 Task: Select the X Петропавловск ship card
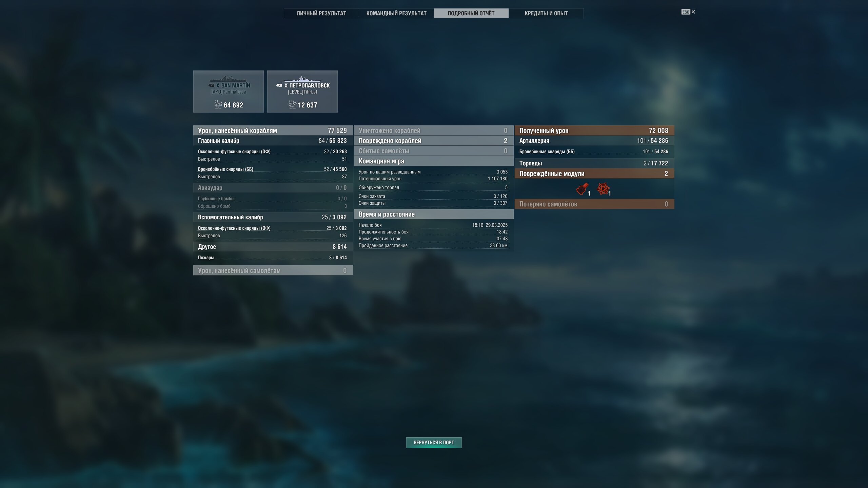tap(302, 91)
